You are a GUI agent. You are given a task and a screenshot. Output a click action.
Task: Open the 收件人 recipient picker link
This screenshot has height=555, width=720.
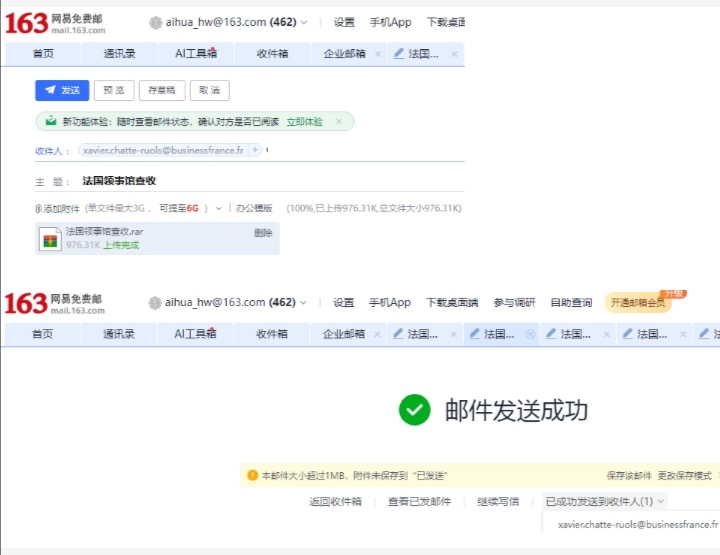pyautogui.click(x=48, y=151)
